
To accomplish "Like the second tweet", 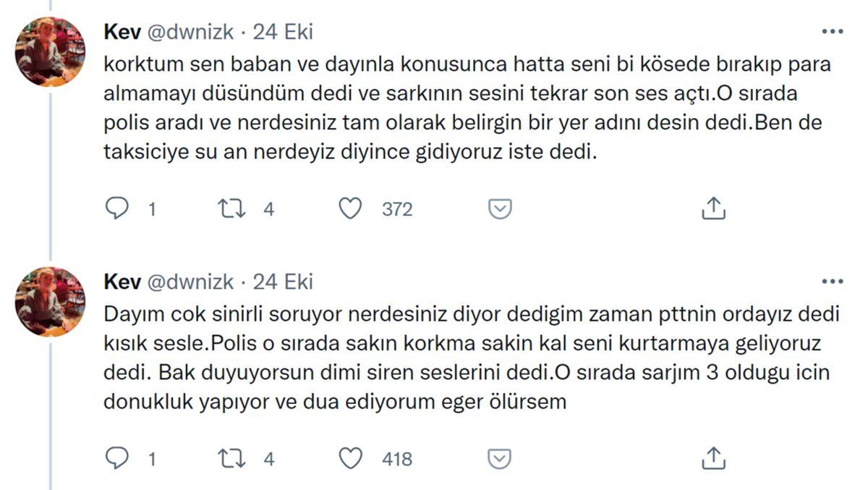I will 351,457.
